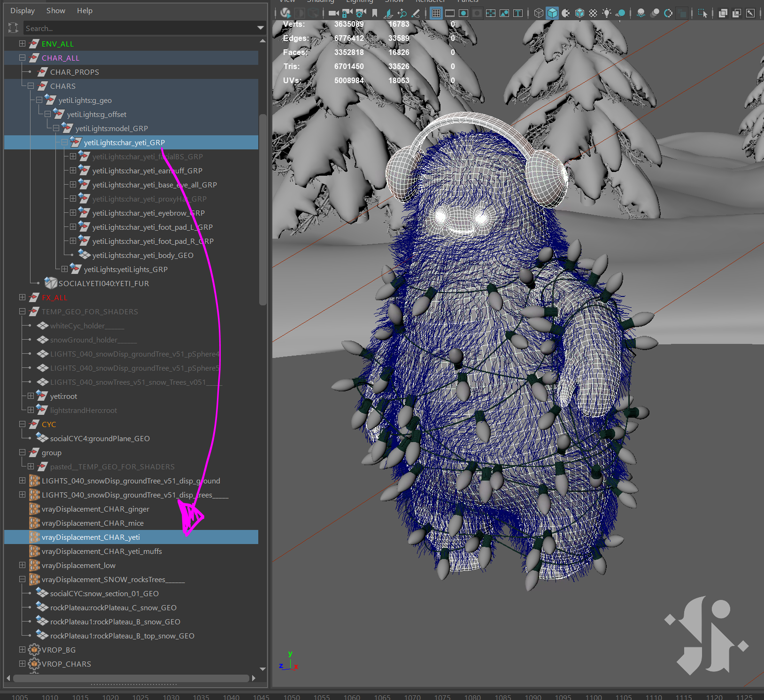Screen dimensions: 764x700
Task: Click the Use All Lights bulb icon
Action: click(607, 13)
